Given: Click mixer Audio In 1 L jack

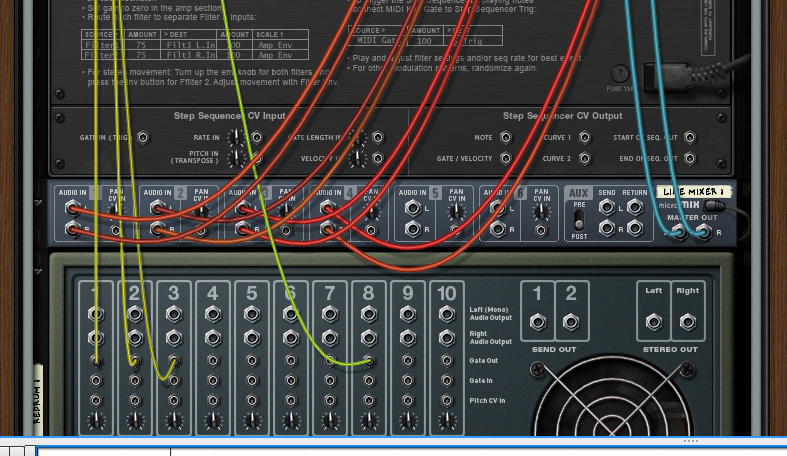Looking at the screenshot, I should (x=73, y=208).
